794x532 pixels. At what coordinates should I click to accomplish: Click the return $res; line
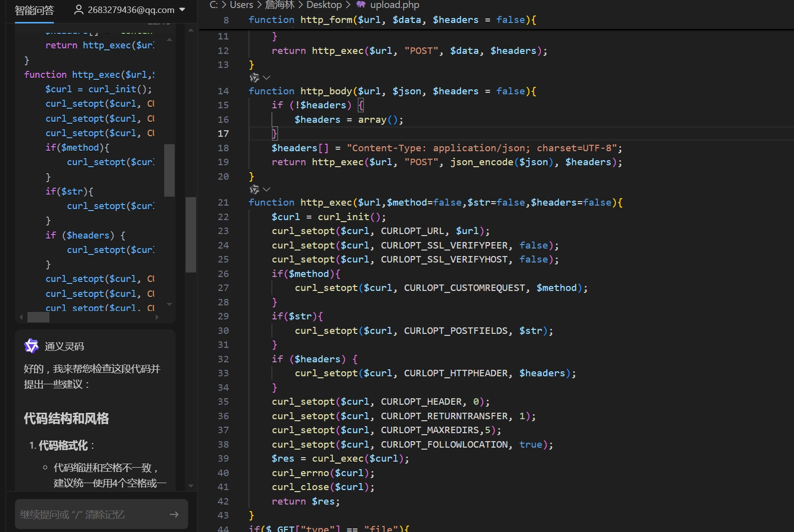coord(305,502)
